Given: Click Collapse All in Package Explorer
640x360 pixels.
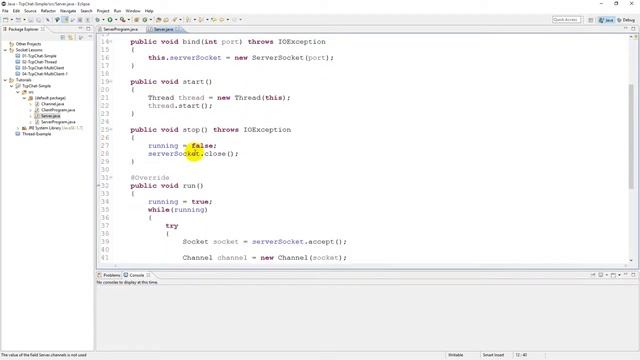Looking at the screenshot, I should click(63, 37).
